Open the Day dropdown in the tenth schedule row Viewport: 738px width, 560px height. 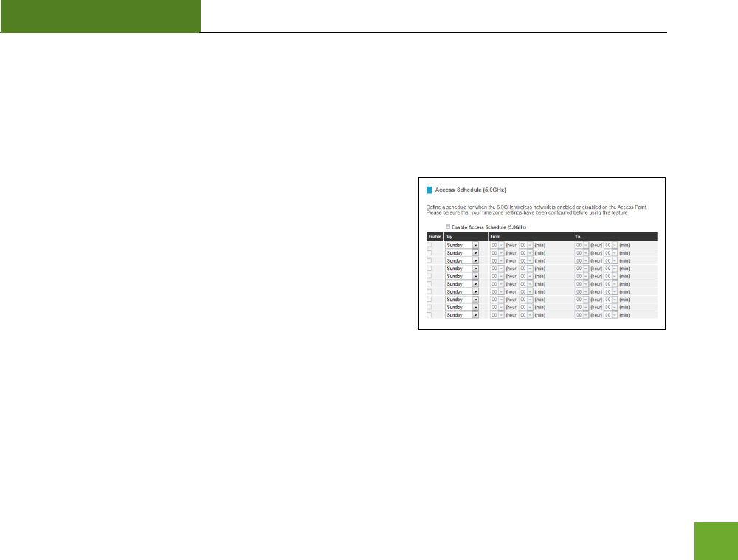pos(462,315)
